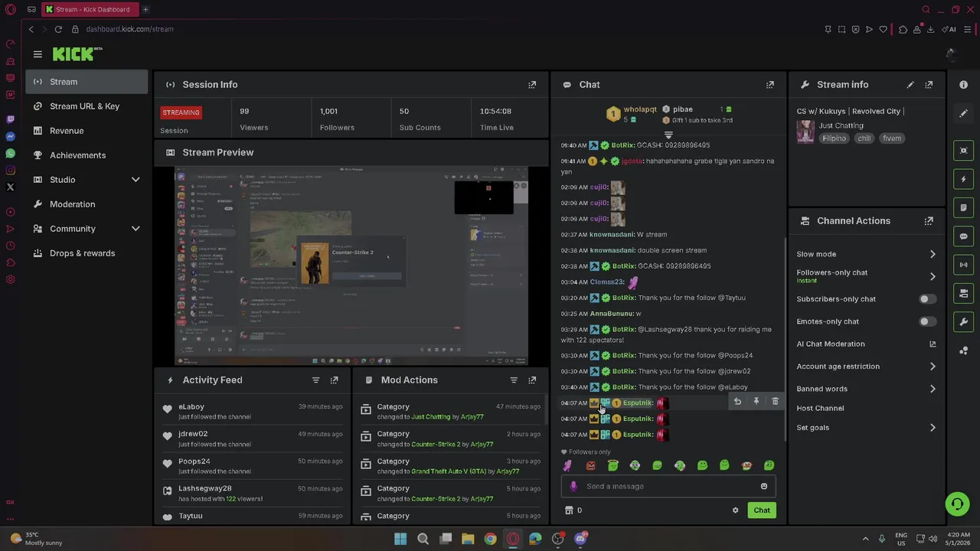Click the chill tag
The height and width of the screenshot is (551, 980).
(864, 139)
